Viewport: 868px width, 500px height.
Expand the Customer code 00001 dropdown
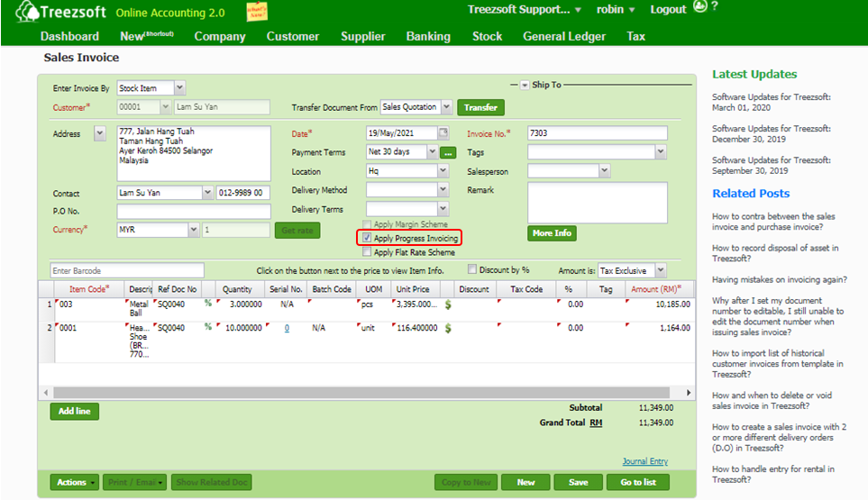point(165,106)
